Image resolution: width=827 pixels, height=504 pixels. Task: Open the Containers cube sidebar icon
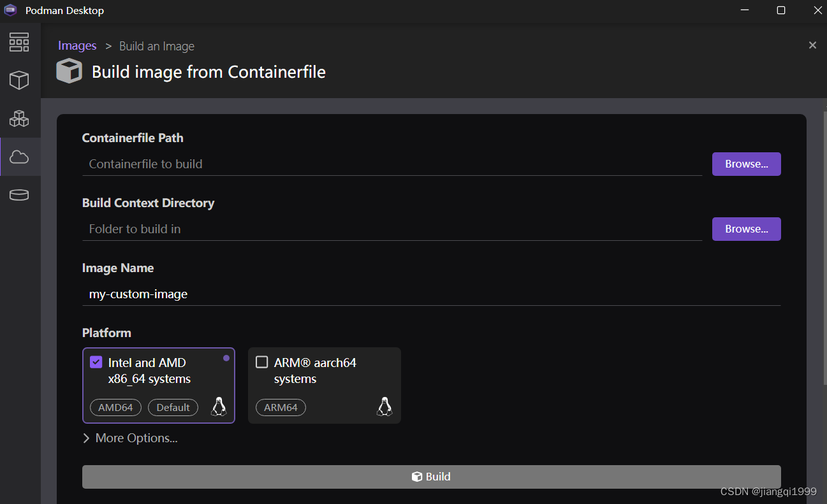click(x=19, y=80)
